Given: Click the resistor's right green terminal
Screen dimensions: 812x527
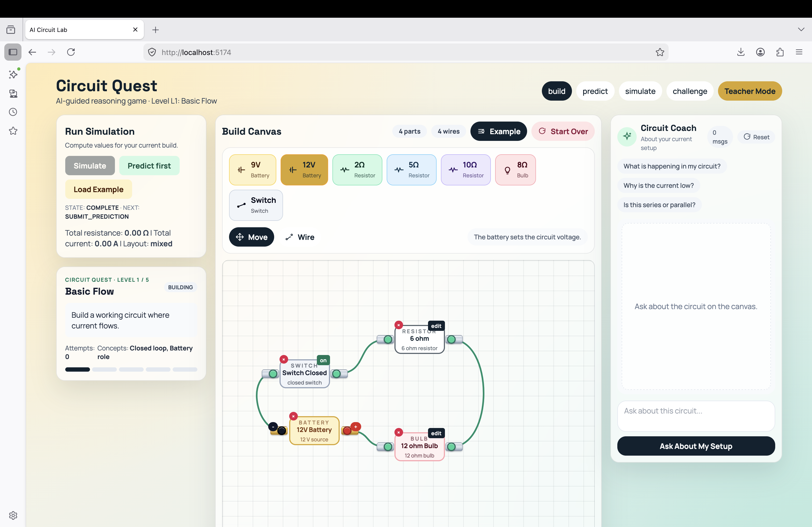Looking at the screenshot, I should point(451,339).
